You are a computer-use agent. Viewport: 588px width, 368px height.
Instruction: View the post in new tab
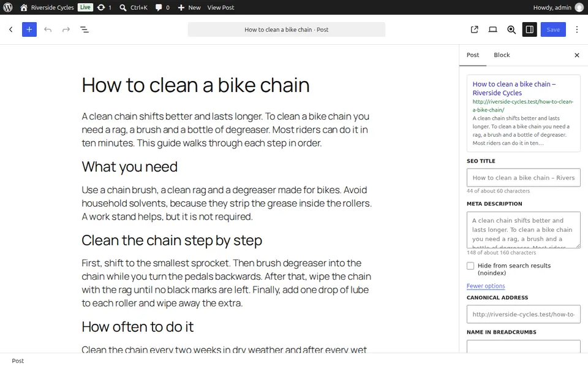[x=474, y=29]
